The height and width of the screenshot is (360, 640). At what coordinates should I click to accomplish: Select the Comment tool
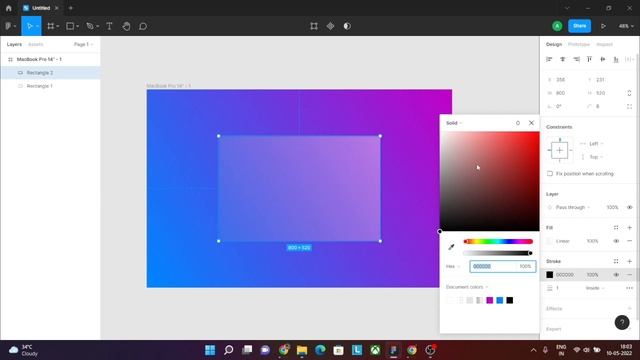pyautogui.click(x=143, y=27)
